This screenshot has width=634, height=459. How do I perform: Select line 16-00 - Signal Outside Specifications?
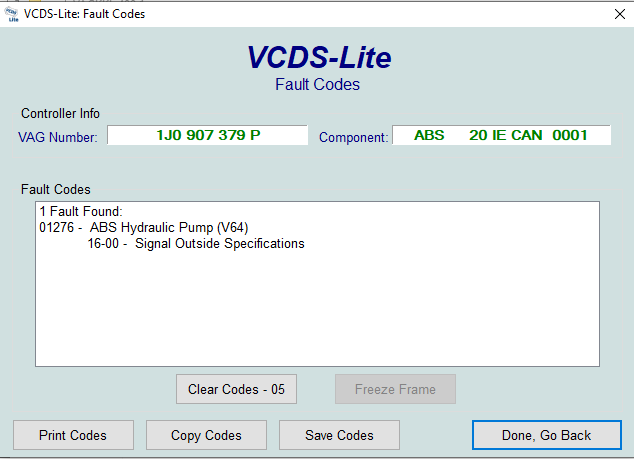click(196, 243)
